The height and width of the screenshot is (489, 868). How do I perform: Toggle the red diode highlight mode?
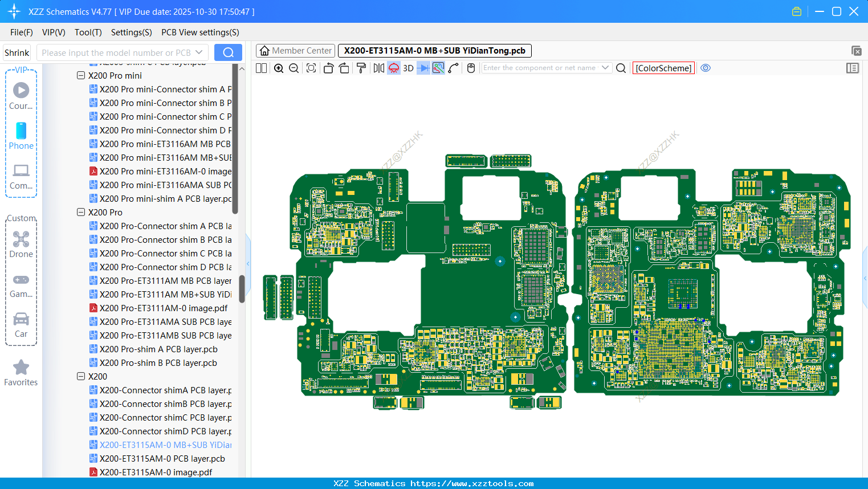(x=393, y=68)
